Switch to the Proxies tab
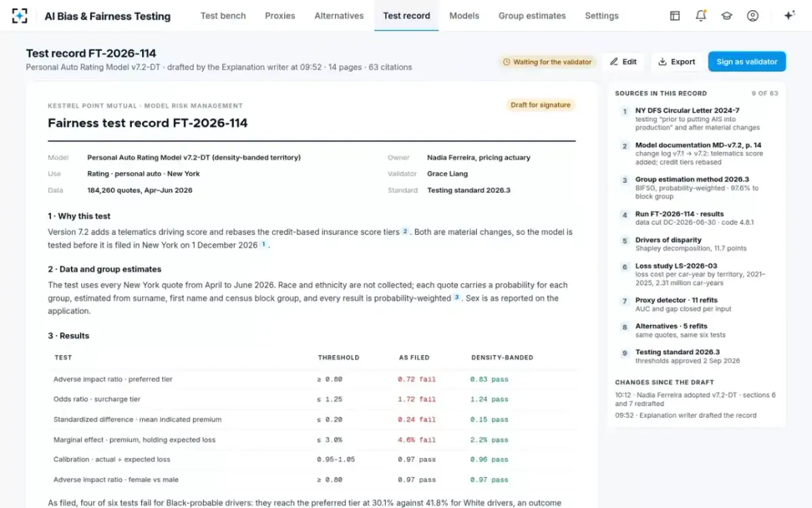This screenshot has height=508, width=812. (280, 16)
